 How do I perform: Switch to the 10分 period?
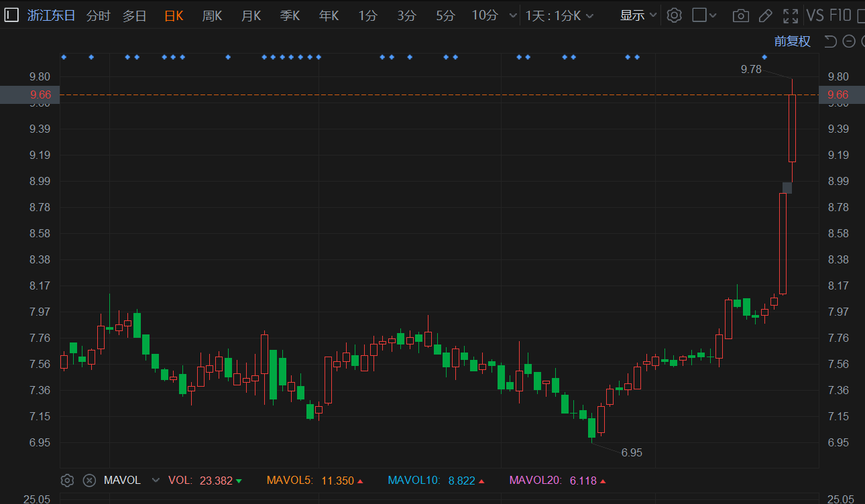pos(484,15)
